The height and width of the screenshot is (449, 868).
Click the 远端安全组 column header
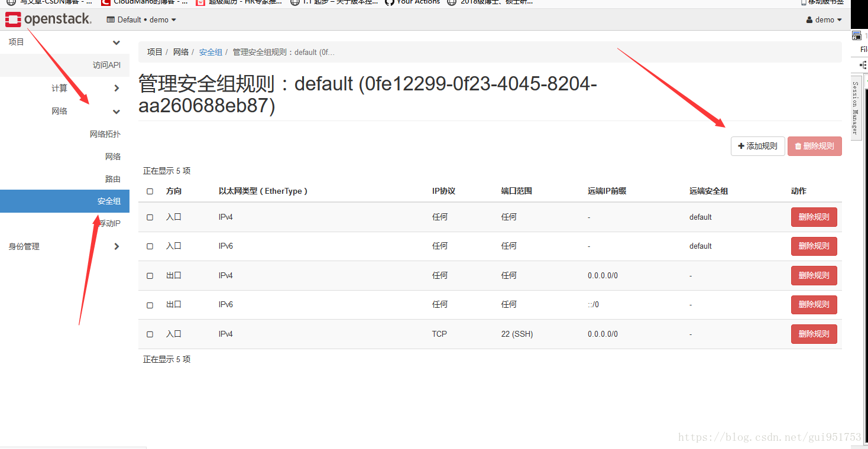tap(708, 191)
